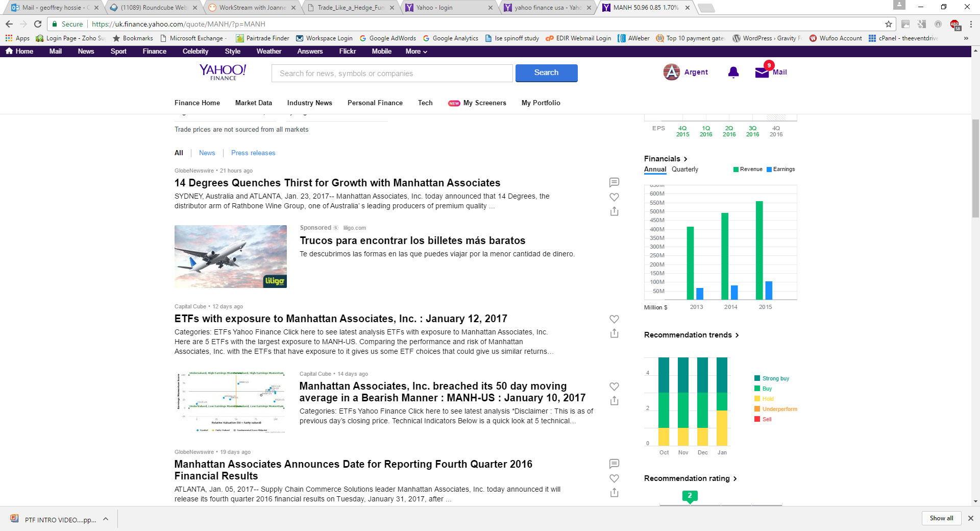The height and width of the screenshot is (531, 980).
Task: Share the 14 Degrees article
Action: click(614, 211)
